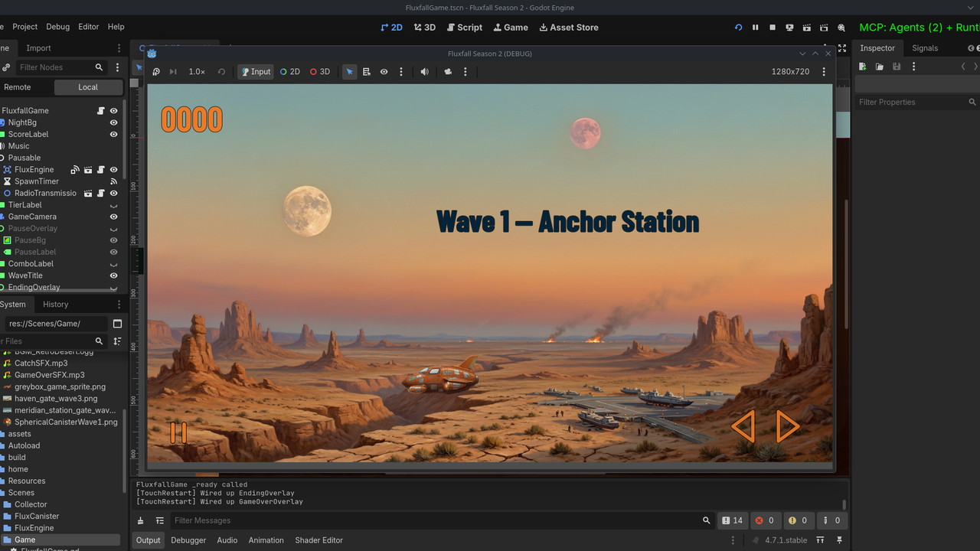Click the Run Current Scene icon
Image resolution: width=980 pixels, height=551 pixels.
pos(807,27)
